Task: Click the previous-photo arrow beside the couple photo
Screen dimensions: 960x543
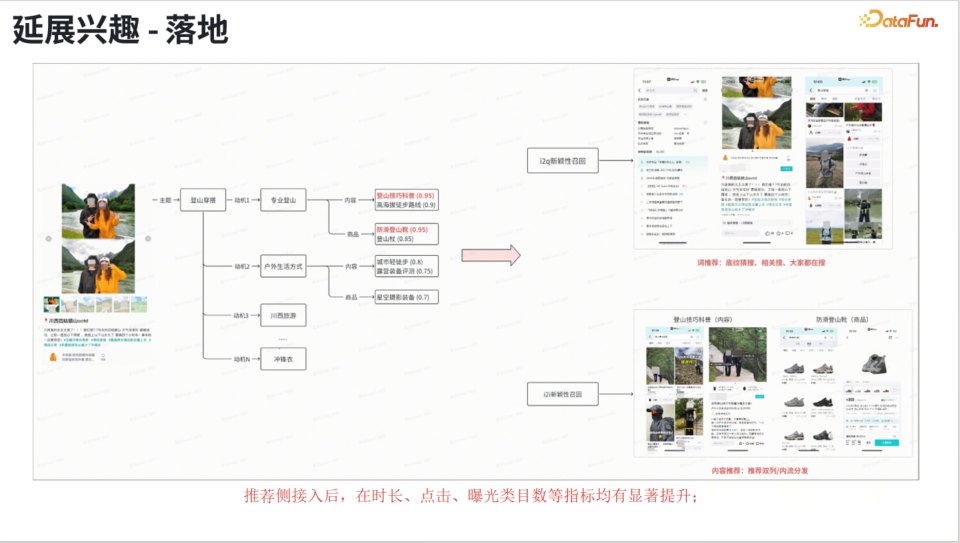Action: coord(49,239)
